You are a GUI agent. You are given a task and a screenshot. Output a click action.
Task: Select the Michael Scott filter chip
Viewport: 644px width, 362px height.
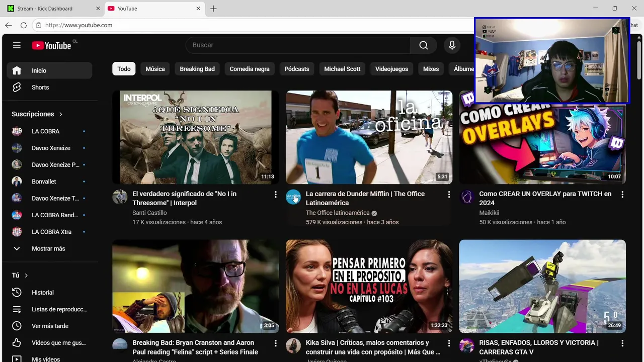click(342, 69)
